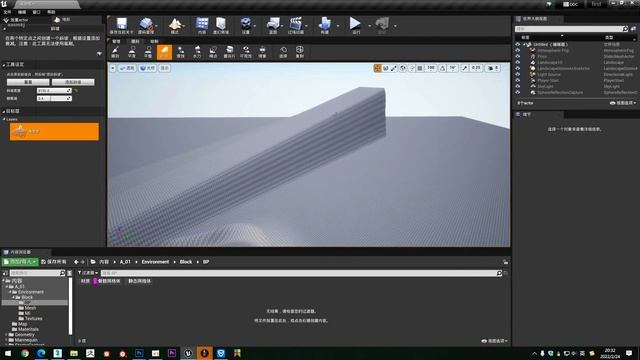This screenshot has height=360, width=640.
Task: Click the Add Ramp button
Action: [x=73, y=82]
